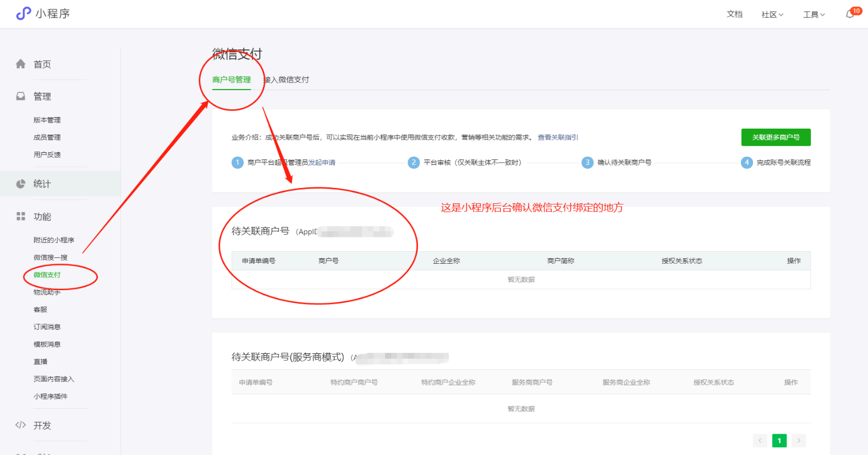
Task: Open the notification bell icon
Action: pos(850,14)
